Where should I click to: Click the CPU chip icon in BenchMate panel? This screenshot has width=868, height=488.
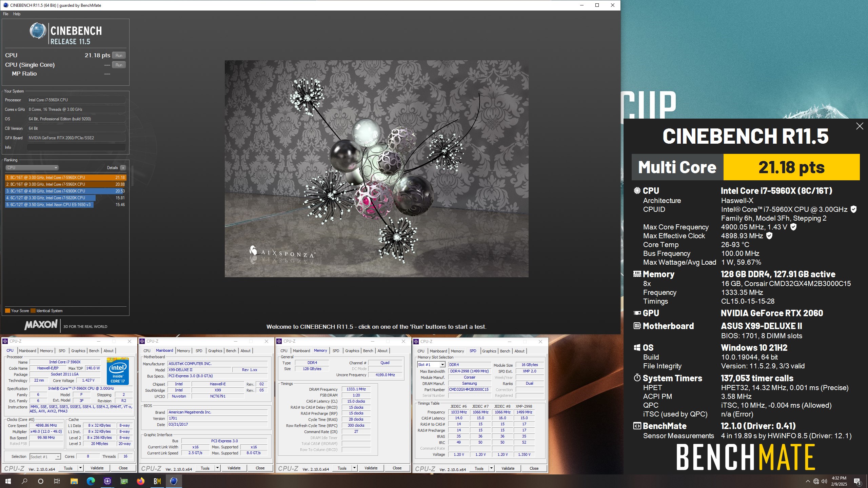pyautogui.click(x=637, y=190)
